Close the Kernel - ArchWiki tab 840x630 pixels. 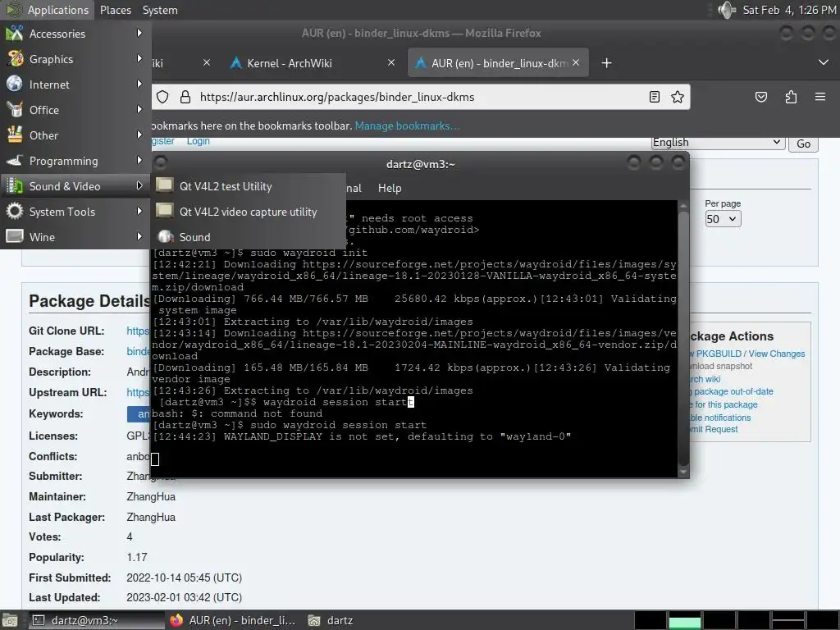click(x=391, y=62)
